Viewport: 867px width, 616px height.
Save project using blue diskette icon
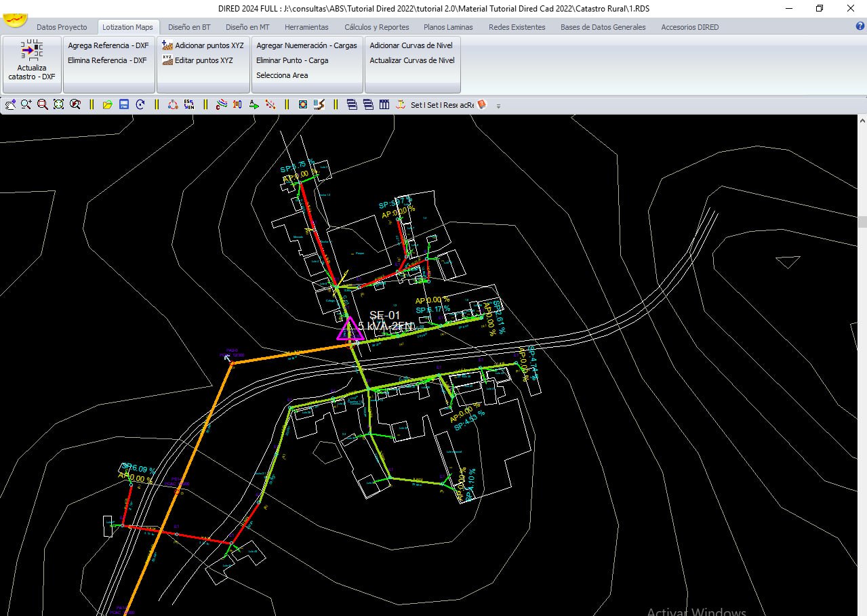pyautogui.click(x=124, y=104)
